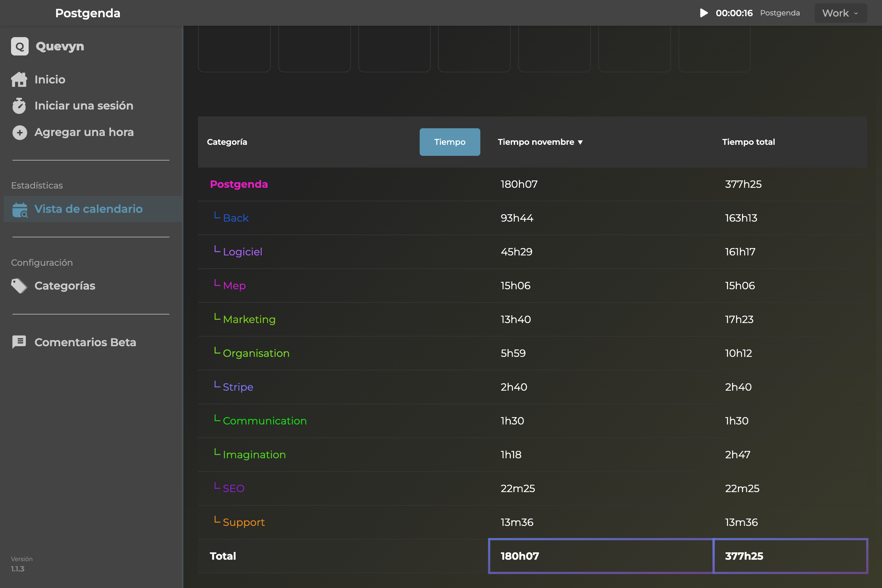Click Imagination's November time 1h18
Screen dimensions: 882x588
511,455
